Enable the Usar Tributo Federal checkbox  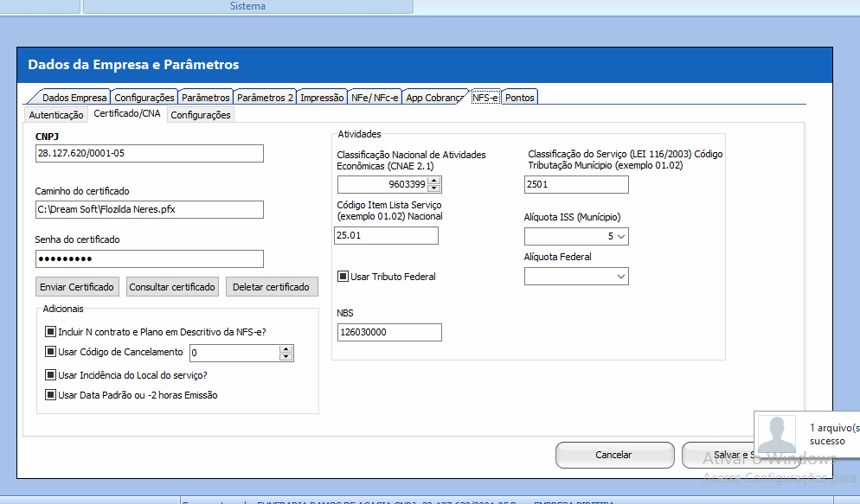coord(343,277)
